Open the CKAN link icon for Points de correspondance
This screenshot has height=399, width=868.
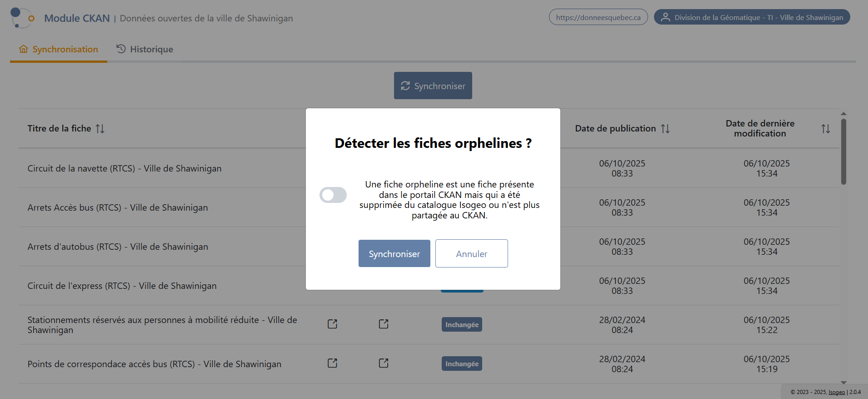pos(384,363)
